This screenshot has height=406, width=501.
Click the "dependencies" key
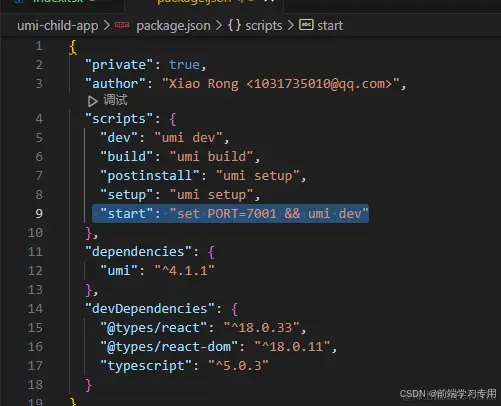coord(138,252)
